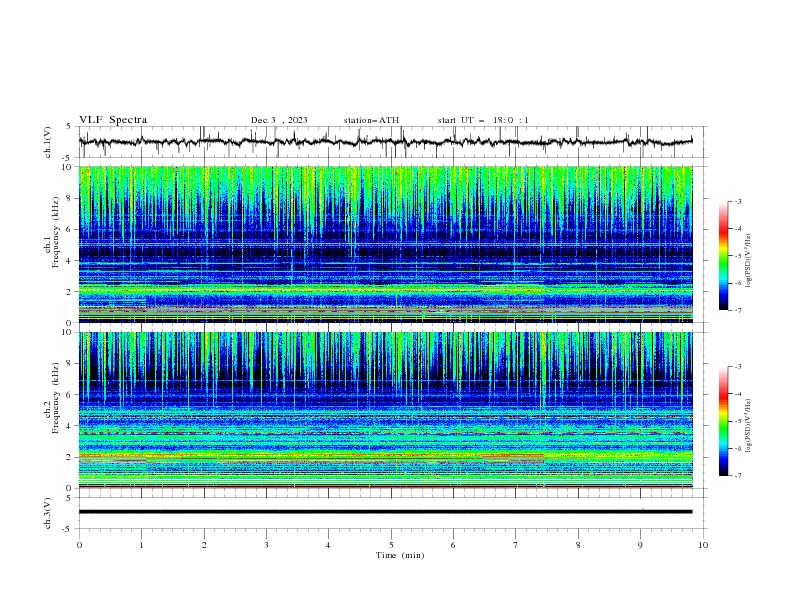
Task: Click the ch.1 color bar "log(PSD)(V²/Hz)" label
Action: coord(748,261)
